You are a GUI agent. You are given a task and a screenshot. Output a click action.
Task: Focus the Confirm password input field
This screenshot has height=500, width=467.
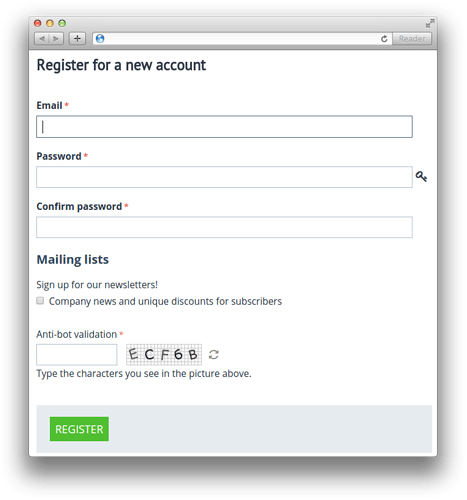click(x=224, y=227)
